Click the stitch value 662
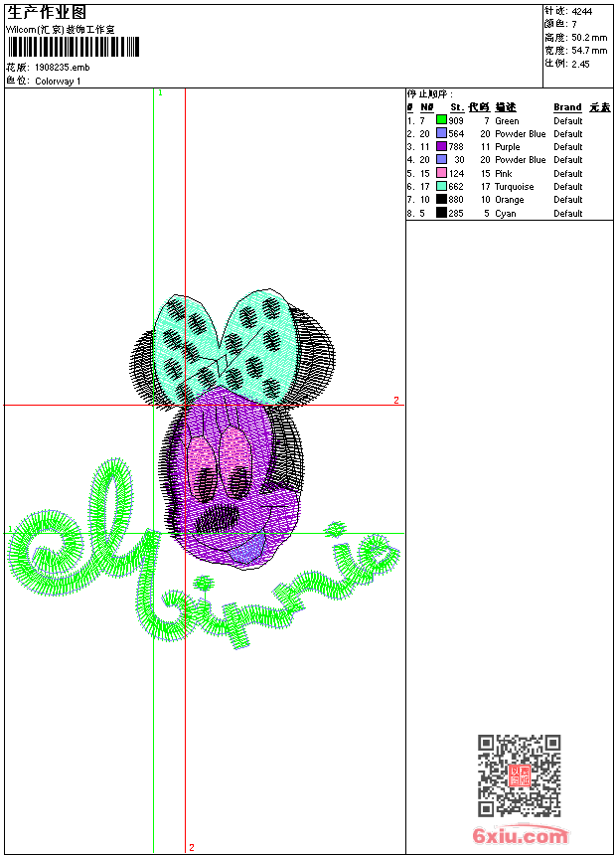 456,187
